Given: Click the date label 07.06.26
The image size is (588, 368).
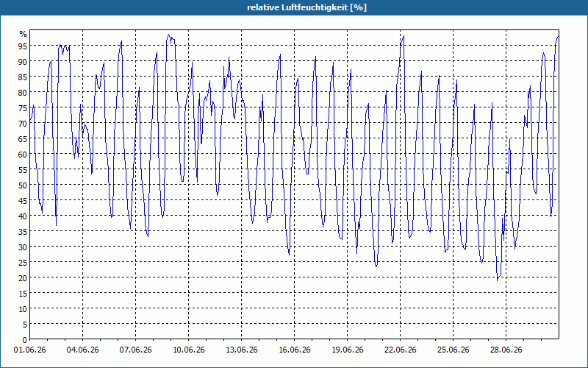Looking at the screenshot, I should pyautogui.click(x=135, y=350).
